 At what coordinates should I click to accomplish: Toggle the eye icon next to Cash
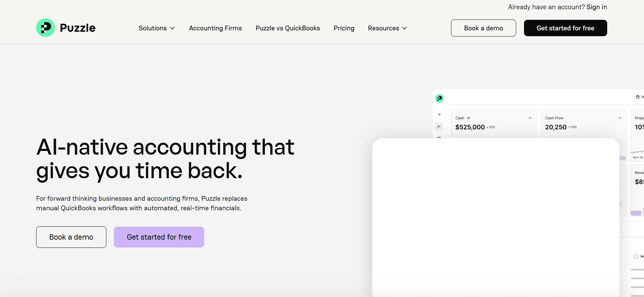pos(468,118)
